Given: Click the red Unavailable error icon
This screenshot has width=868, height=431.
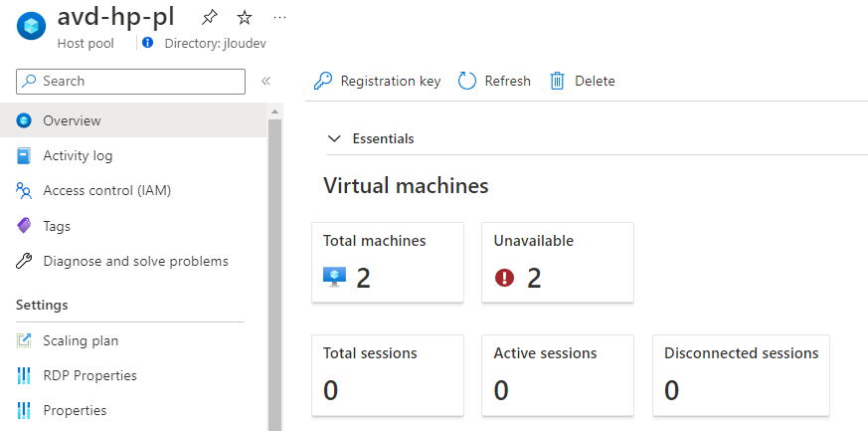Looking at the screenshot, I should [504, 278].
